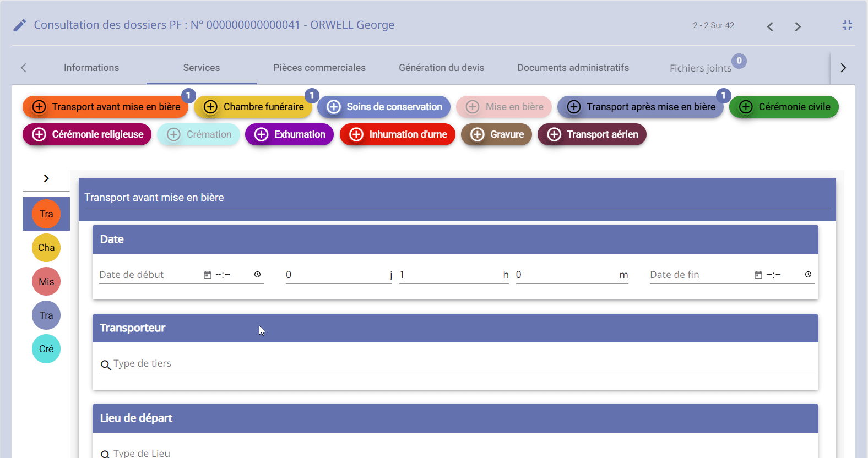The image size is (868, 458).
Task: Open the calendar picker for Date de fin
Action: (x=758, y=275)
